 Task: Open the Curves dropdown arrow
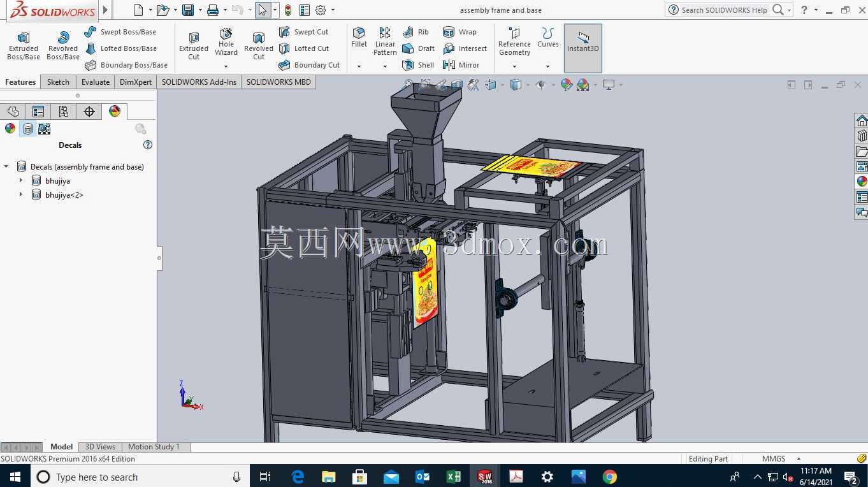pos(548,66)
